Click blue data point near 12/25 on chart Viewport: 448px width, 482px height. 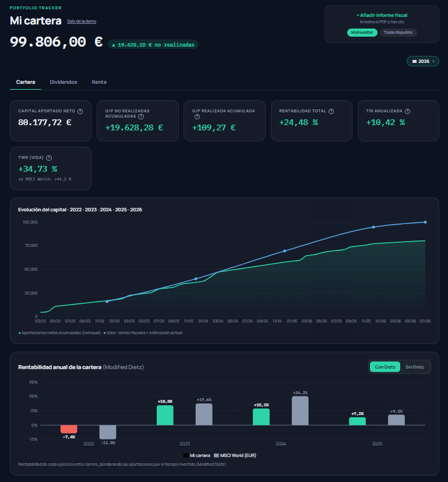click(x=373, y=227)
